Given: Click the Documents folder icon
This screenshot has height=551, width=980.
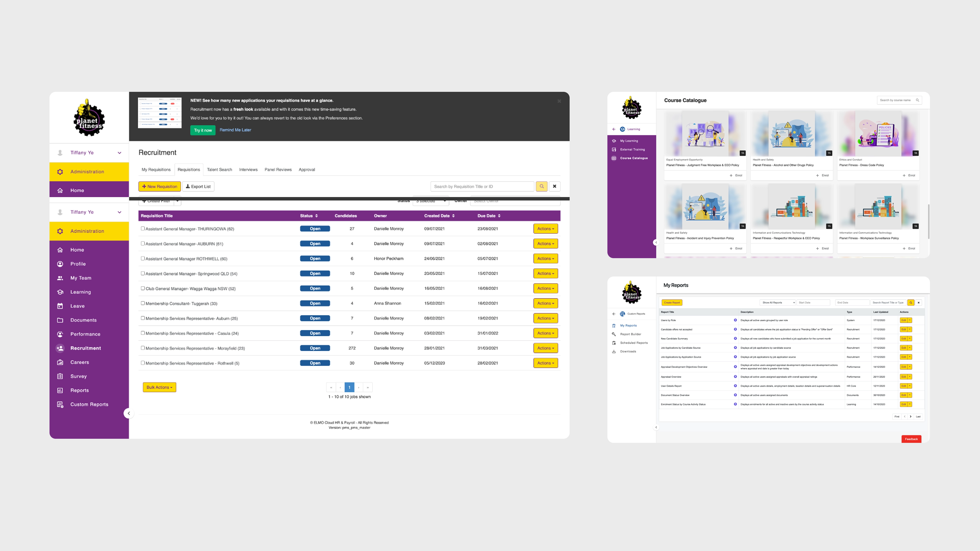Looking at the screenshot, I should 60,320.
